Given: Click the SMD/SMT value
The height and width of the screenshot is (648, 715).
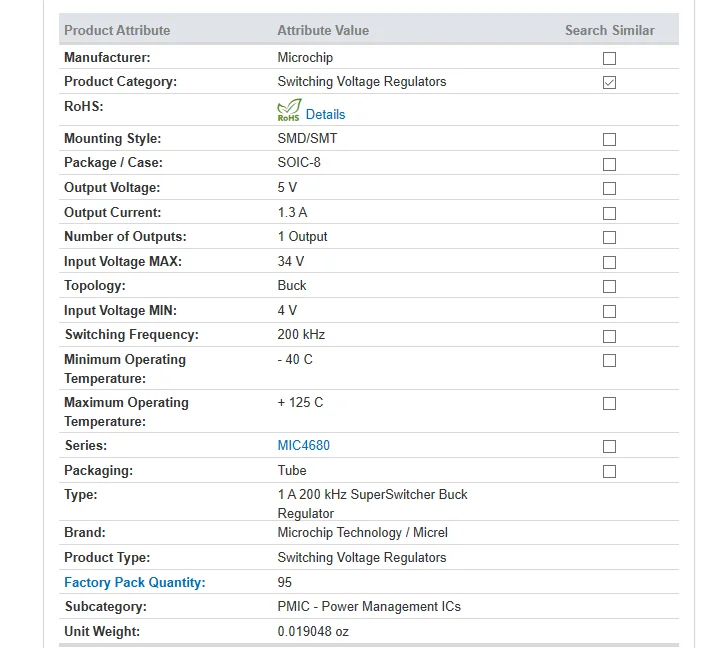Looking at the screenshot, I should [x=307, y=139].
